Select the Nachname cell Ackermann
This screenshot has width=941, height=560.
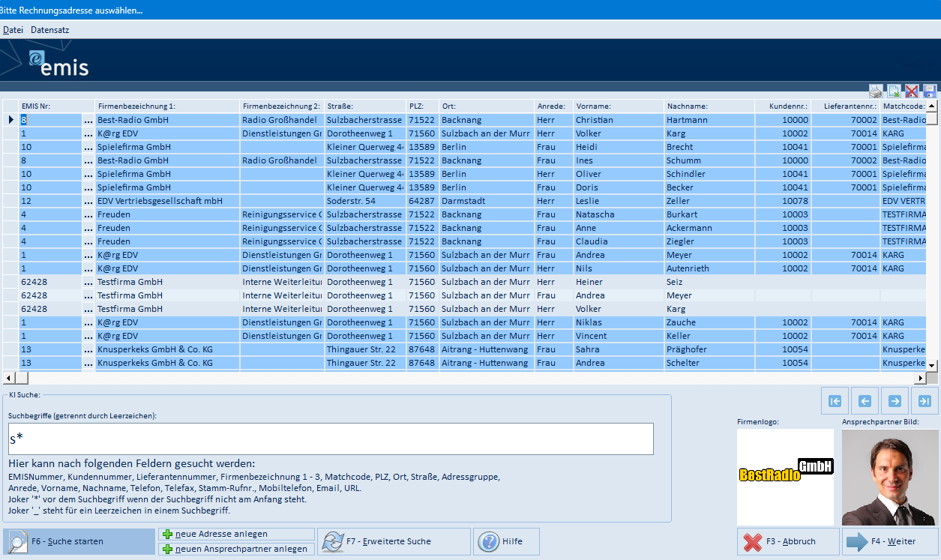[709, 228]
